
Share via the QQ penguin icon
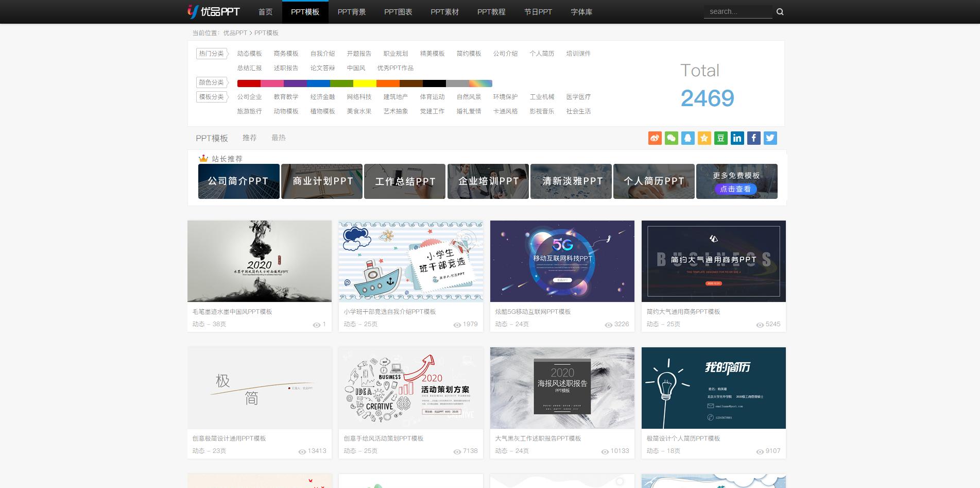(687, 138)
